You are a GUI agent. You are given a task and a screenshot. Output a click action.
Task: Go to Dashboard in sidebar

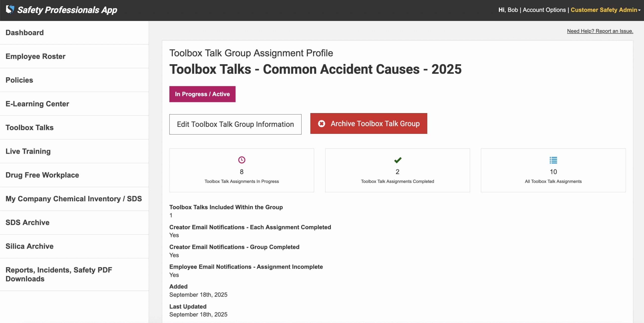click(25, 33)
